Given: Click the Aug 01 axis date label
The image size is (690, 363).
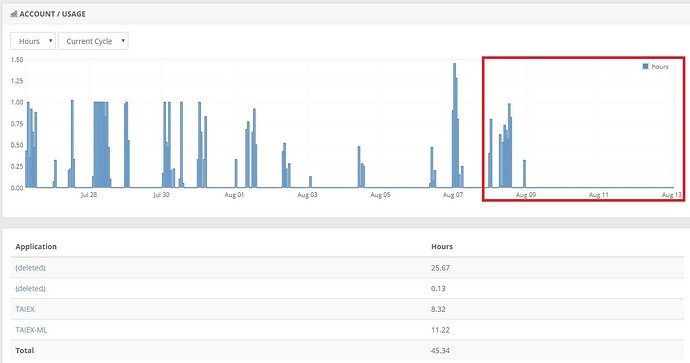Looking at the screenshot, I should (x=234, y=194).
